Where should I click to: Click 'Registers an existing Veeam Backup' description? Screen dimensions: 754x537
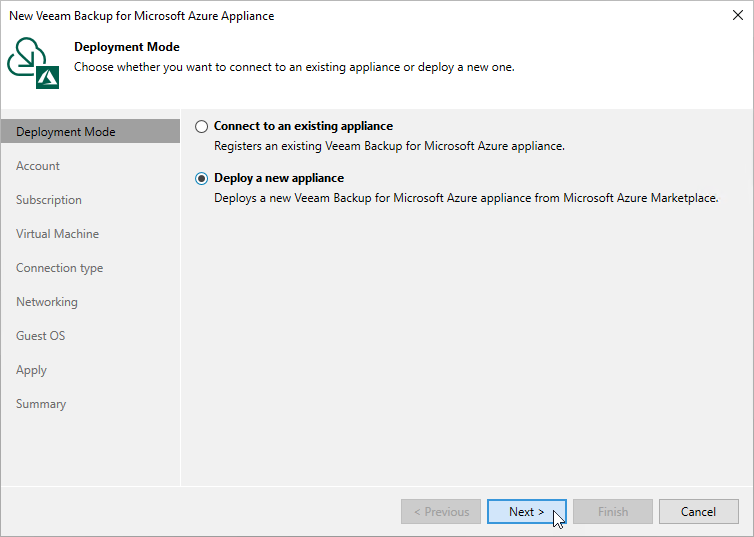(x=389, y=146)
